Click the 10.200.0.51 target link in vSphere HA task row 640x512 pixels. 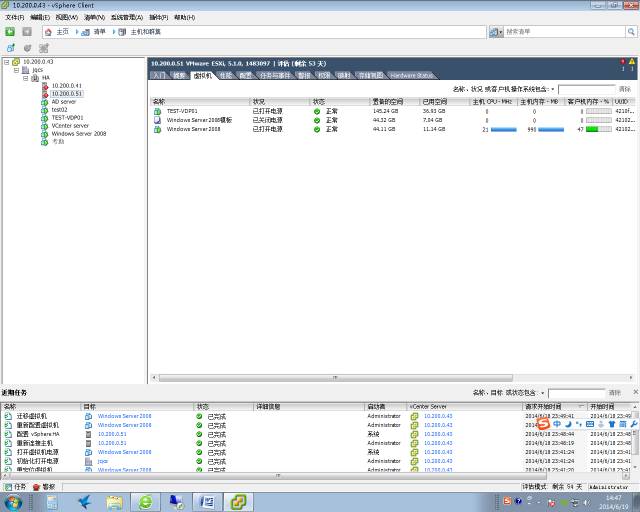pyautogui.click(x=112, y=434)
